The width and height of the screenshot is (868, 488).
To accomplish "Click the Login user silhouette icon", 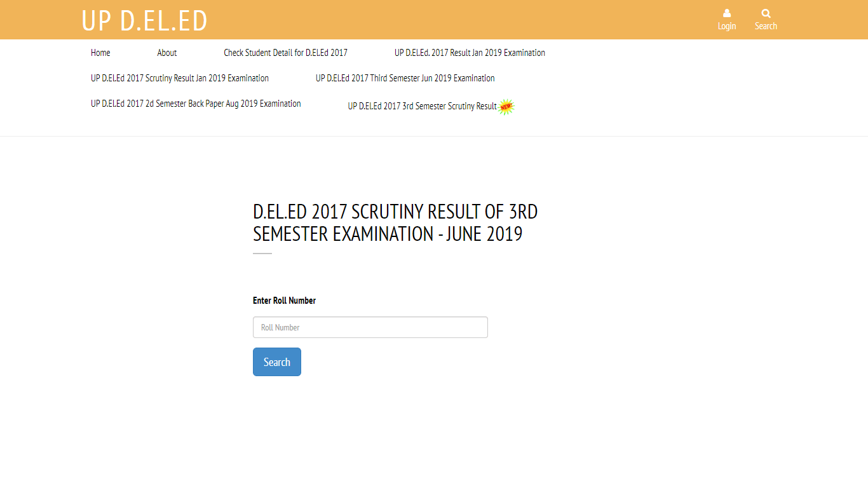I will click(x=727, y=13).
